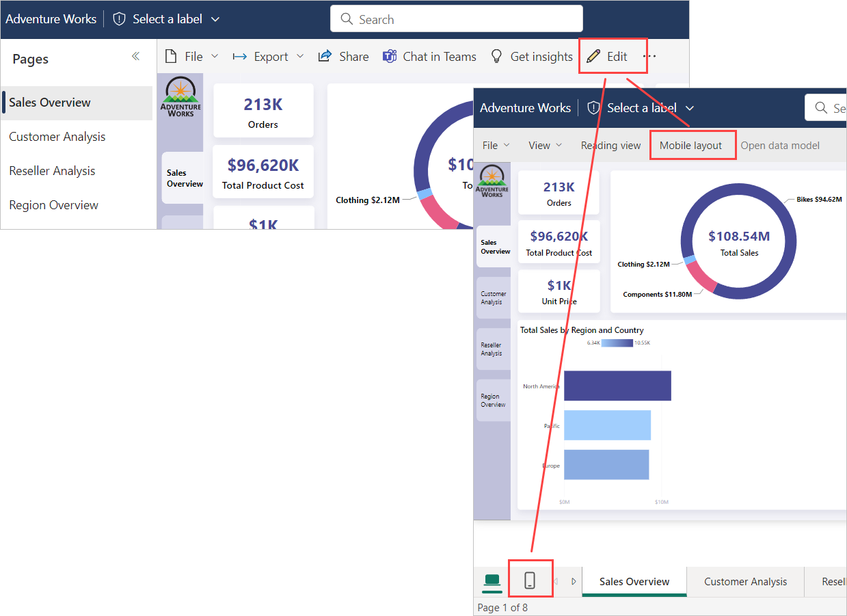The image size is (847, 616).
Task: Open the File menu chevron
Action: tap(507, 145)
